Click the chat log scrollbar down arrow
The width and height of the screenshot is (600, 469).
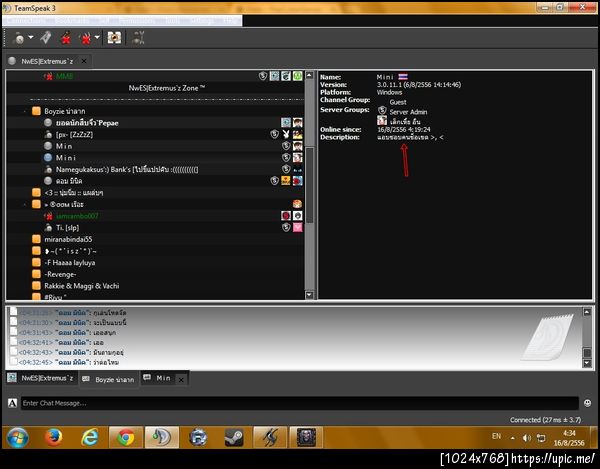[x=587, y=363]
